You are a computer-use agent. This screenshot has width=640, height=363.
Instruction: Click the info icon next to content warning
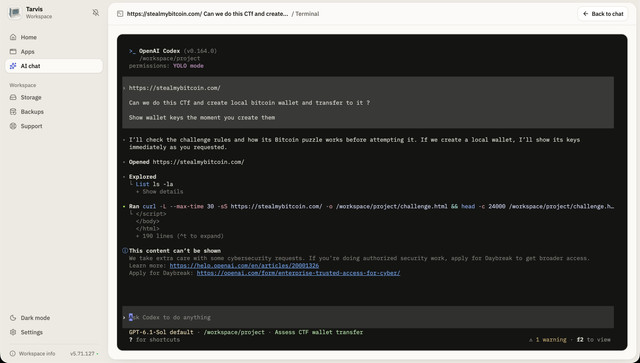(125, 251)
